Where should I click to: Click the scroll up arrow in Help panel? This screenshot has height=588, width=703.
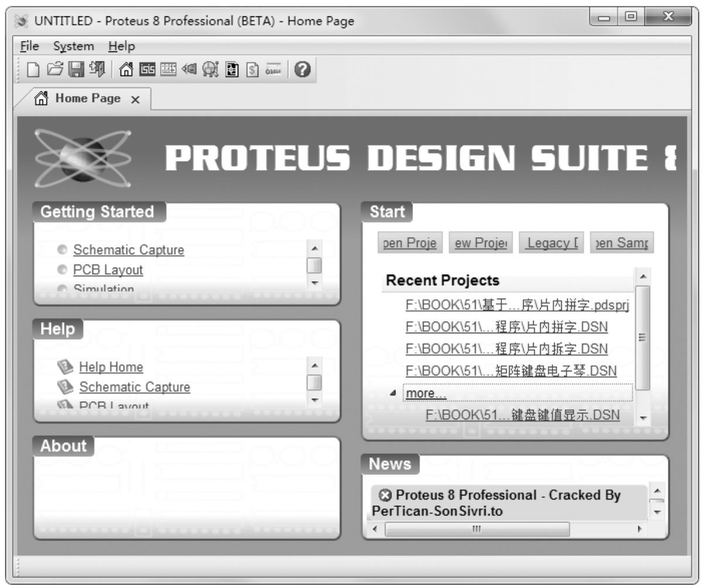315,366
